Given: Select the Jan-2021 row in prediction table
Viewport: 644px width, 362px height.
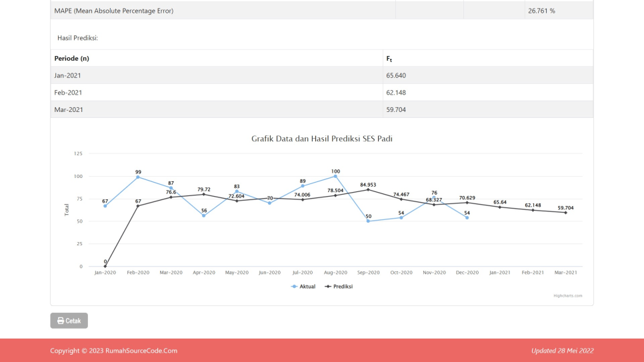Looking at the screenshot, I should tap(217, 75).
